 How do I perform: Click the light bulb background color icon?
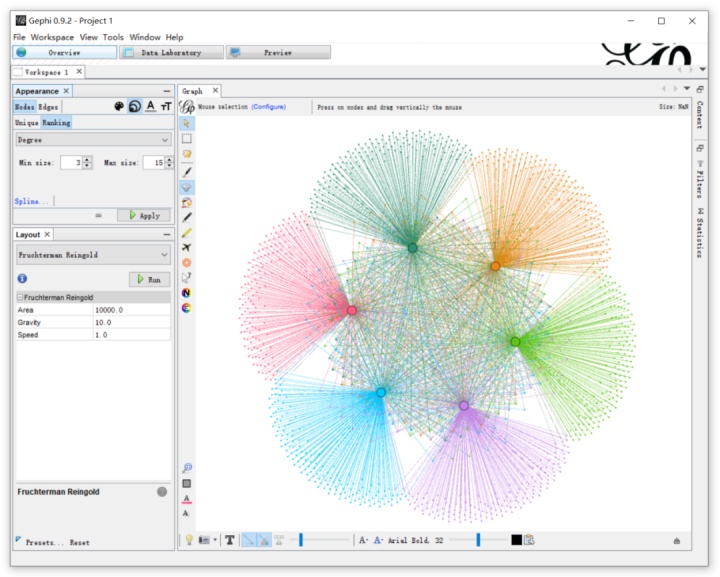189,540
